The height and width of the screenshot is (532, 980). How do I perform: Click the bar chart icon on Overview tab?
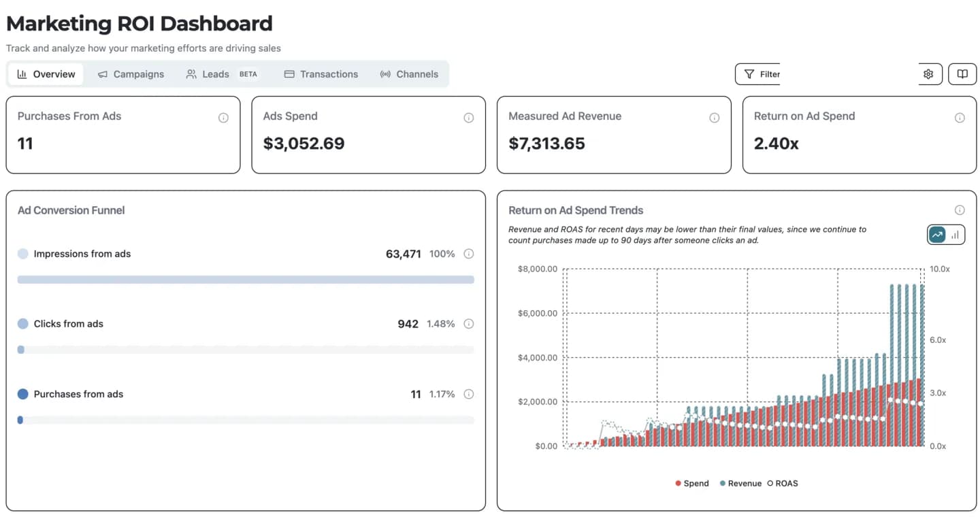tap(22, 74)
